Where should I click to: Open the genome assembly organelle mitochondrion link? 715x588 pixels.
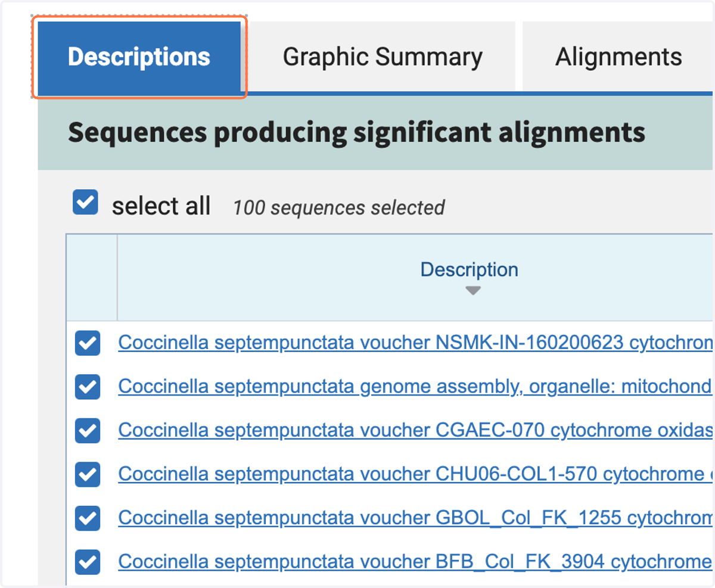click(x=415, y=387)
